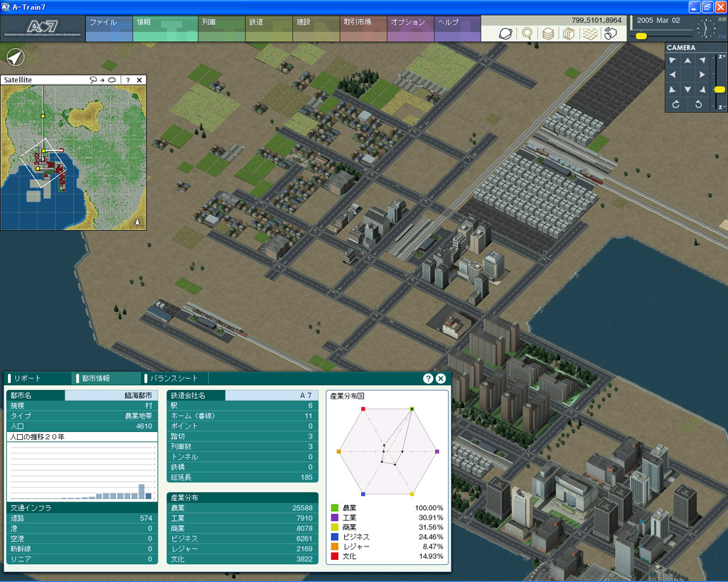Move camera up with arrow button
Image resolution: width=728 pixels, height=582 pixels.
tap(687, 60)
